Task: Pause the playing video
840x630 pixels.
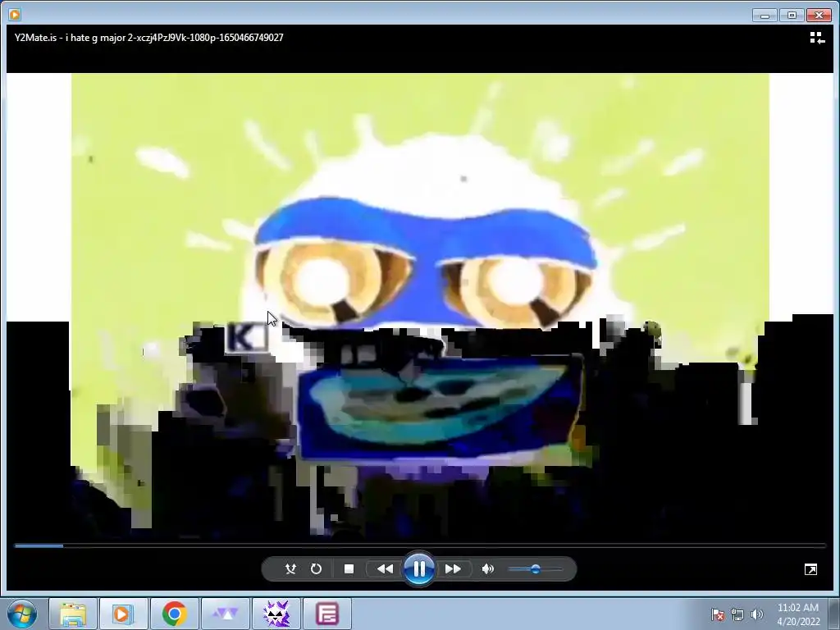Action: pyautogui.click(x=419, y=569)
